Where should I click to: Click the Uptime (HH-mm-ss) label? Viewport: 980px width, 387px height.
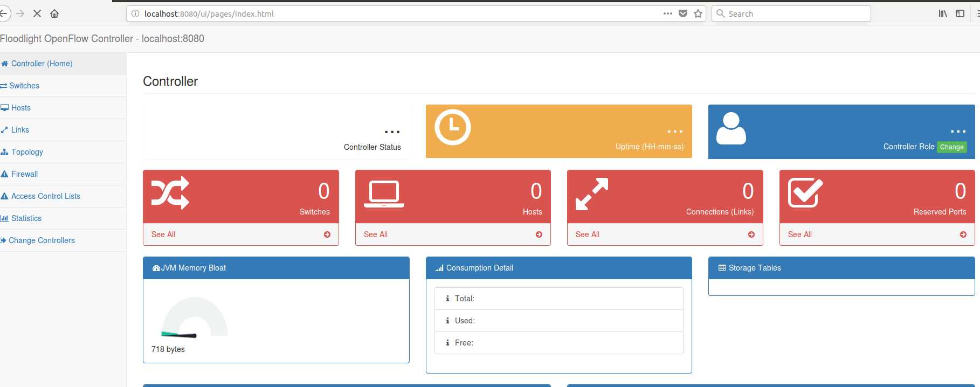click(650, 147)
